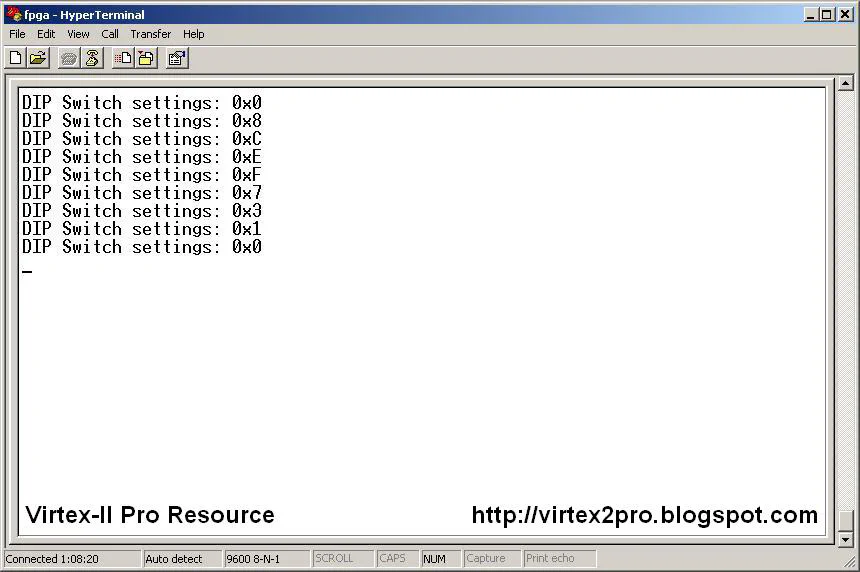Viewport: 860px width, 572px height.
Task: Click the HyperTerminal icon in title bar
Action: pyautogui.click(x=13, y=14)
